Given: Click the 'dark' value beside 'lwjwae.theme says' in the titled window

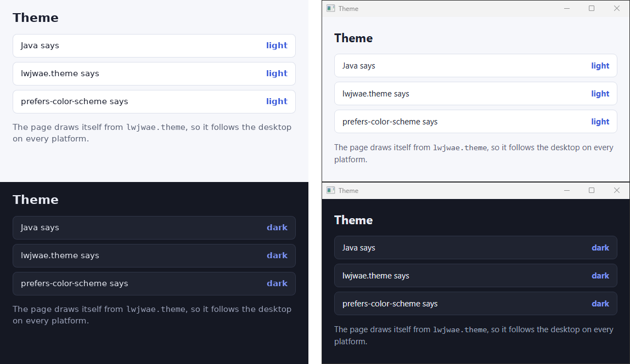Looking at the screenshot, I should [x=600, y=276].
